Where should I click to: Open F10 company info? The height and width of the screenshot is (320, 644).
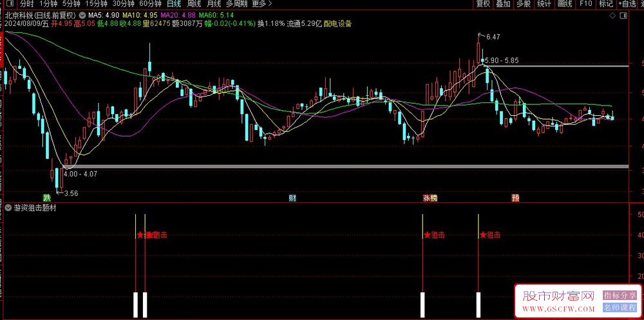(585, 4)
